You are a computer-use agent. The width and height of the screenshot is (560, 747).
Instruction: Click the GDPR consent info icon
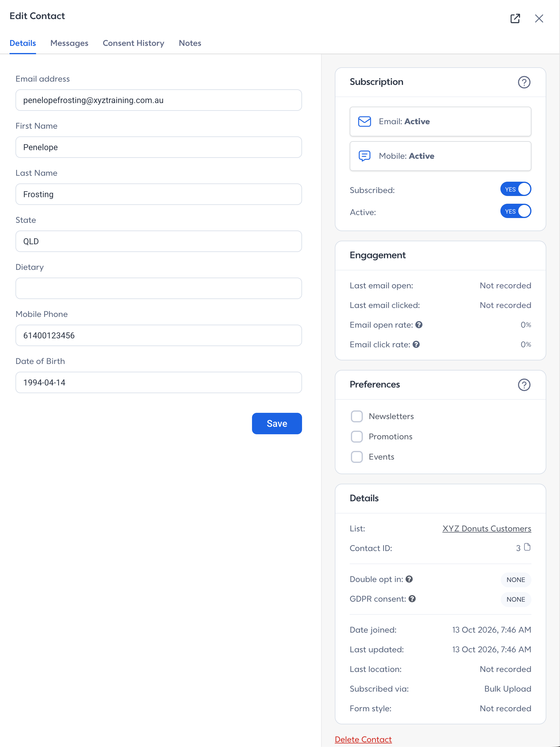[412, 599]
